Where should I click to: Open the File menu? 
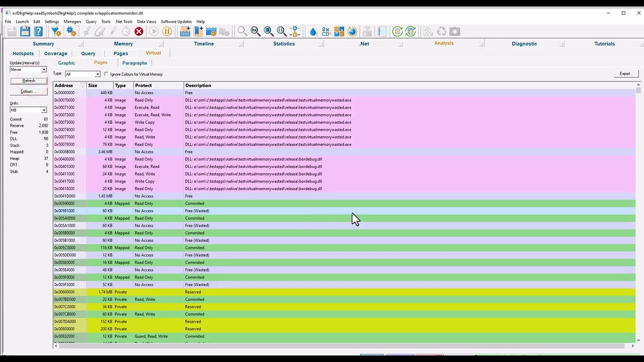(x=8, y=22)
